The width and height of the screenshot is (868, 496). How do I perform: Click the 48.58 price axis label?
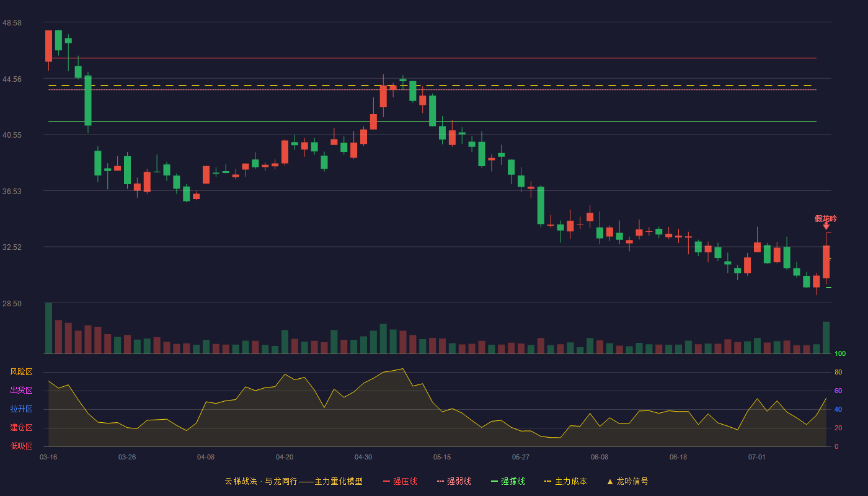(x=12, y=22)
